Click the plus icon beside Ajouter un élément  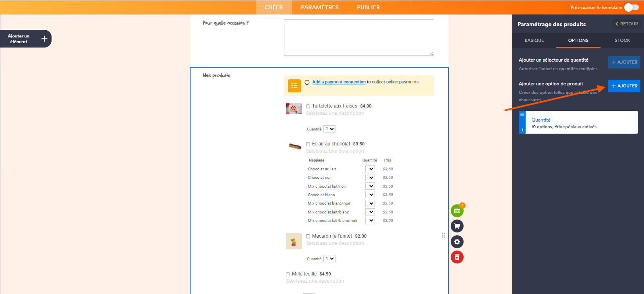[x=44, y=39]
